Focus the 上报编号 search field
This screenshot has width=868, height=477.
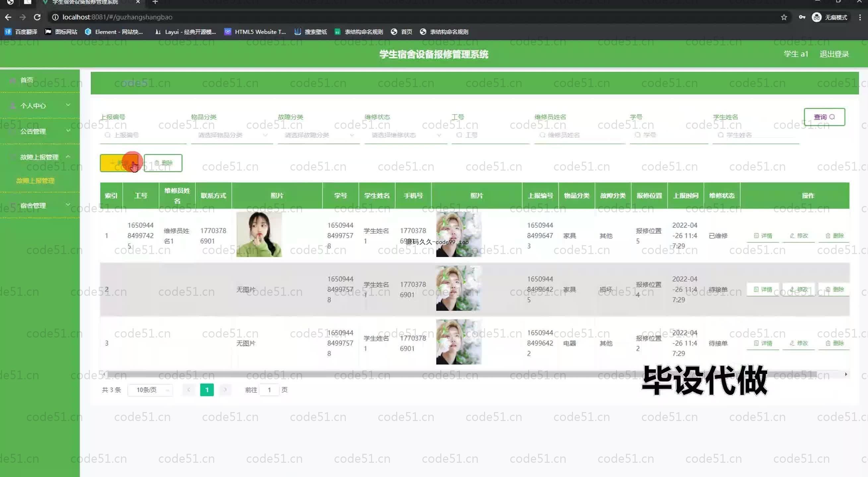143,135
